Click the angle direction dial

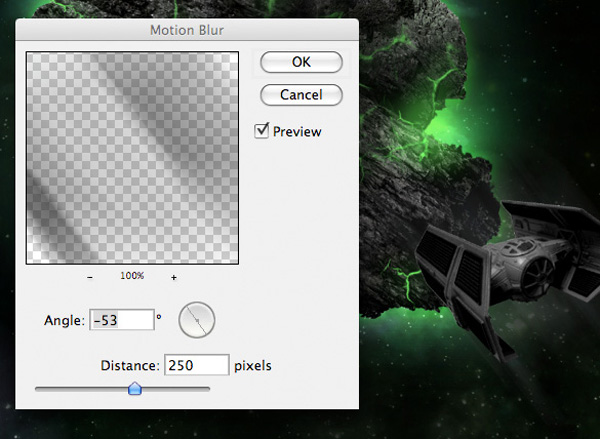pos(197,320)
